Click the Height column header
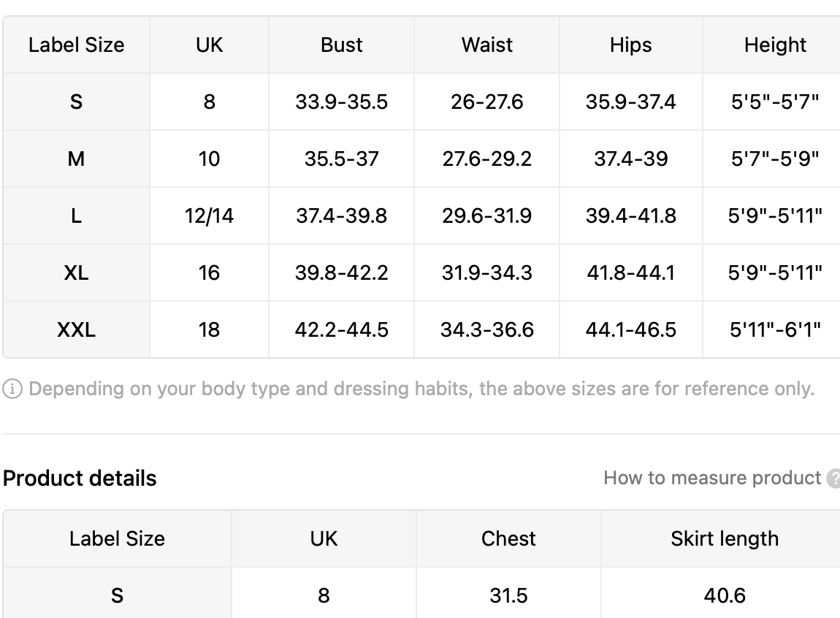 point(775,45)
